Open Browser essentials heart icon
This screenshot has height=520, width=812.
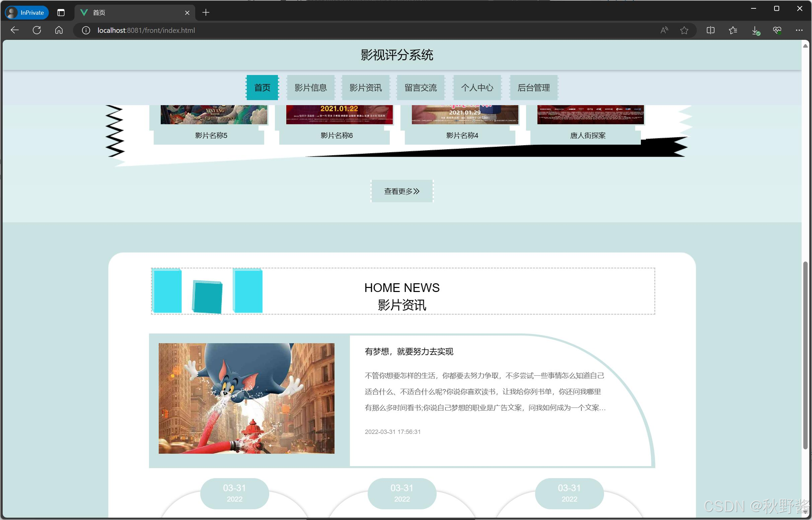point(777,30)
